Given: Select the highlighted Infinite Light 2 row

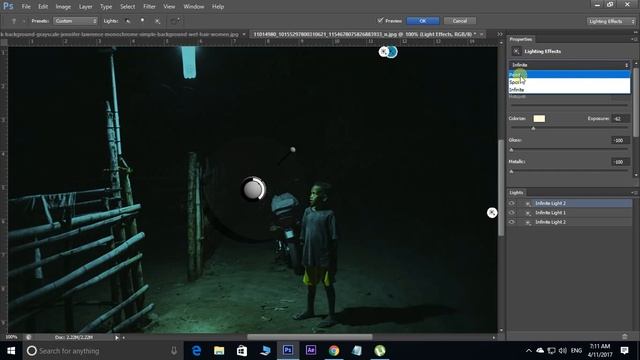Looking at the screenshot, I should (x=569, y=203).
